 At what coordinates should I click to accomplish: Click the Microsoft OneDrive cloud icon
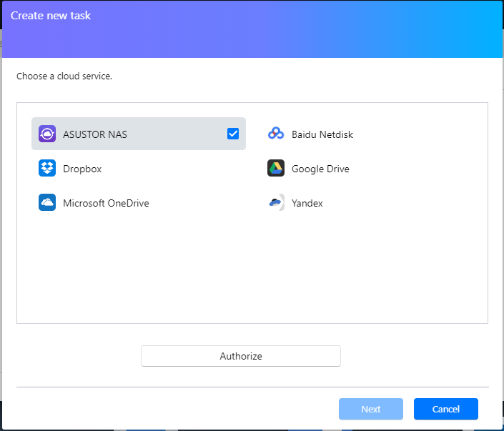[x=47, y=202]
